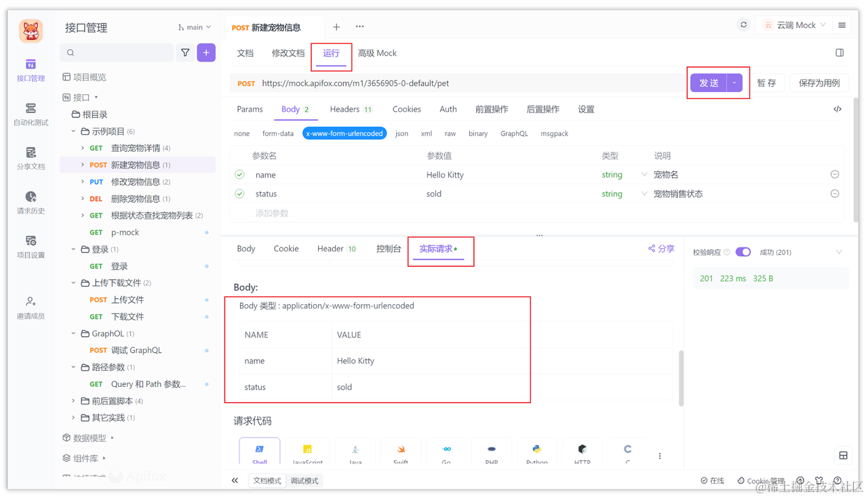
Task: Uncheck the name parameter checkbox
Action: click(239, 175)
